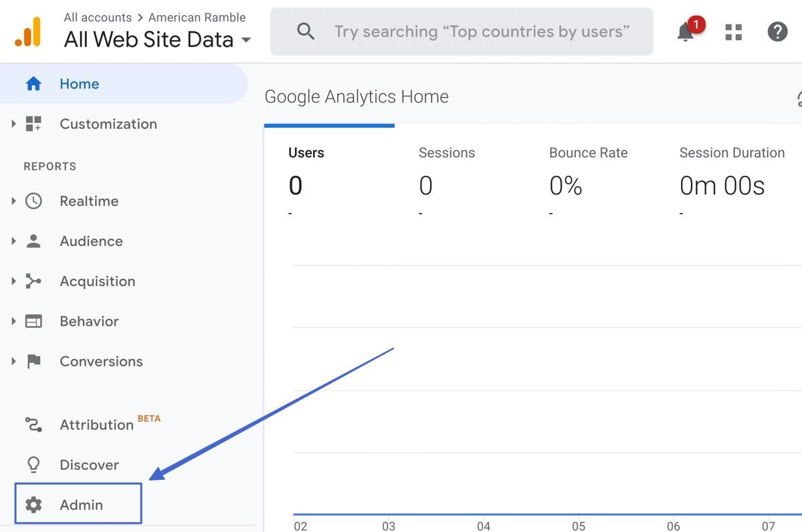The width and height of the screenshot is (802, 532).
Task: Click the Discover lightbulb icon
Action: pos(33,464)
